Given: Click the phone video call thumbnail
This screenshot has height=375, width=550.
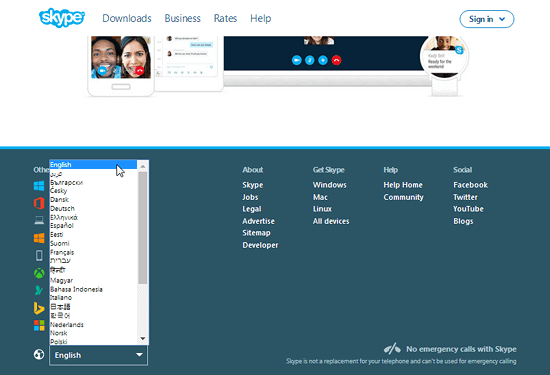Looking at the screenshot, I should (121, 57).
